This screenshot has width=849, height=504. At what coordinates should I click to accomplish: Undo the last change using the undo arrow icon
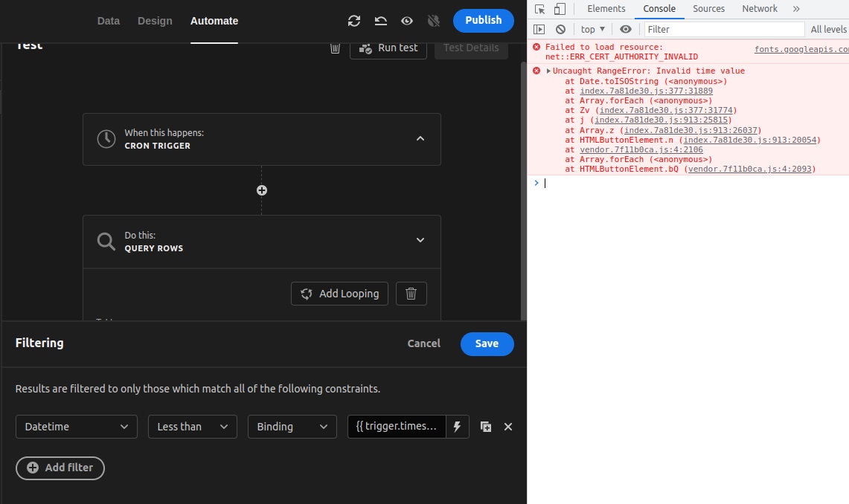click(380, 21)
